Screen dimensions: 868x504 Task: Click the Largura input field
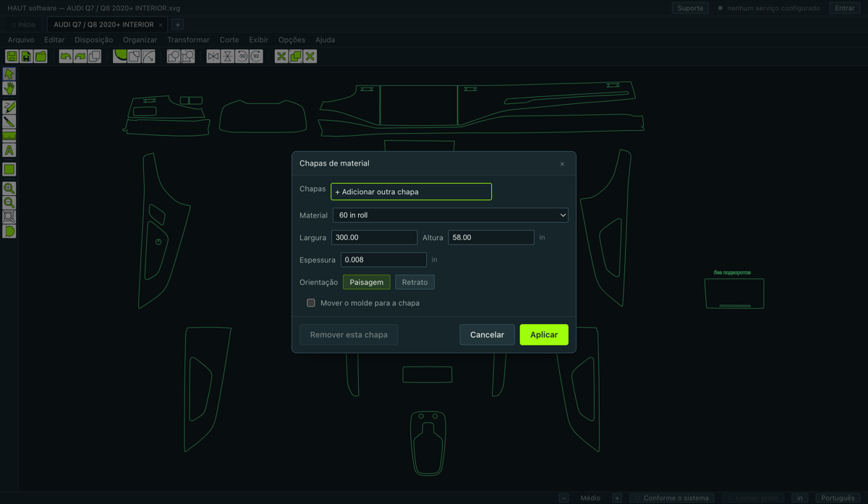tap(374, 237)
